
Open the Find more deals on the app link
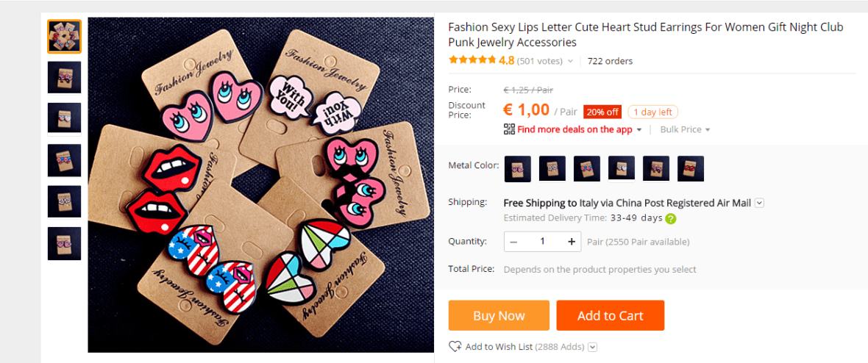pyautogui.click(x=574, y=129)
